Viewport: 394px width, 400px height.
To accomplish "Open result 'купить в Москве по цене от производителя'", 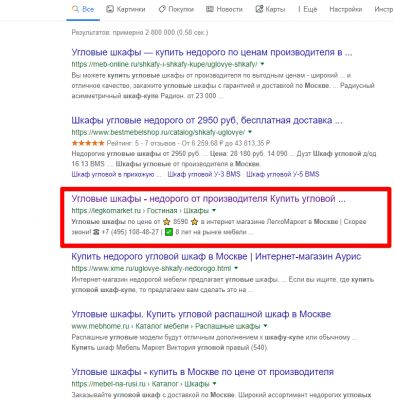I will click(x=202, y=372).
